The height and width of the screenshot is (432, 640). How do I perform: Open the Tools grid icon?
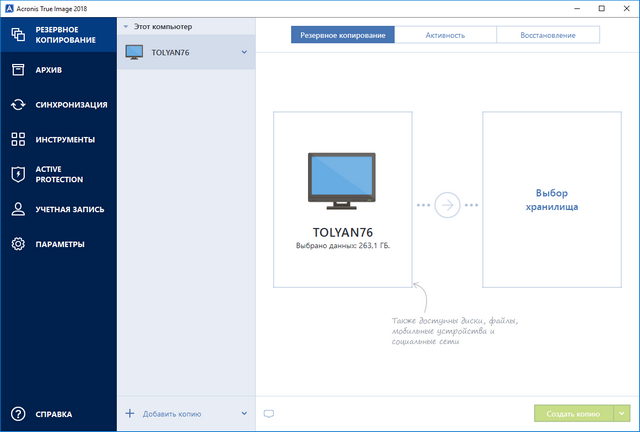click(x=18, y=140)
